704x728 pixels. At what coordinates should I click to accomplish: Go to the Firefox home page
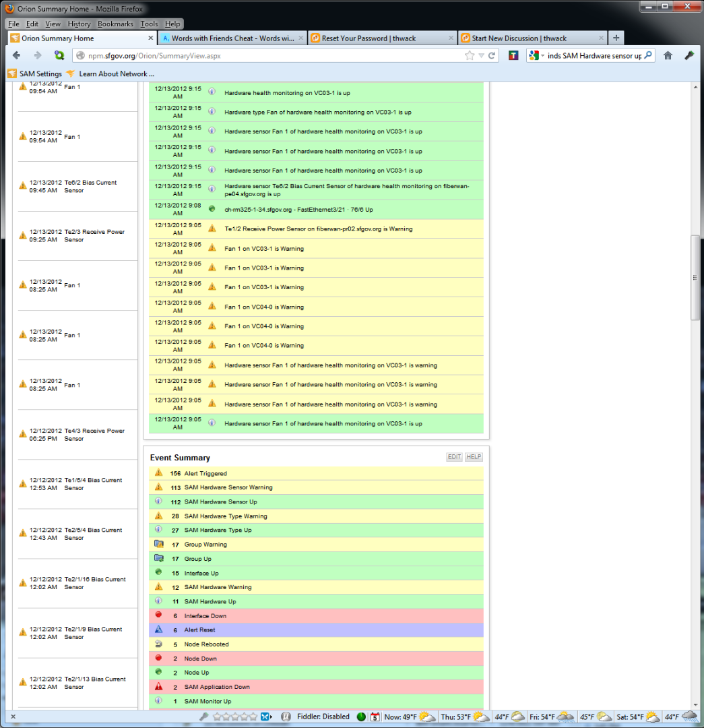pos(668,56)
